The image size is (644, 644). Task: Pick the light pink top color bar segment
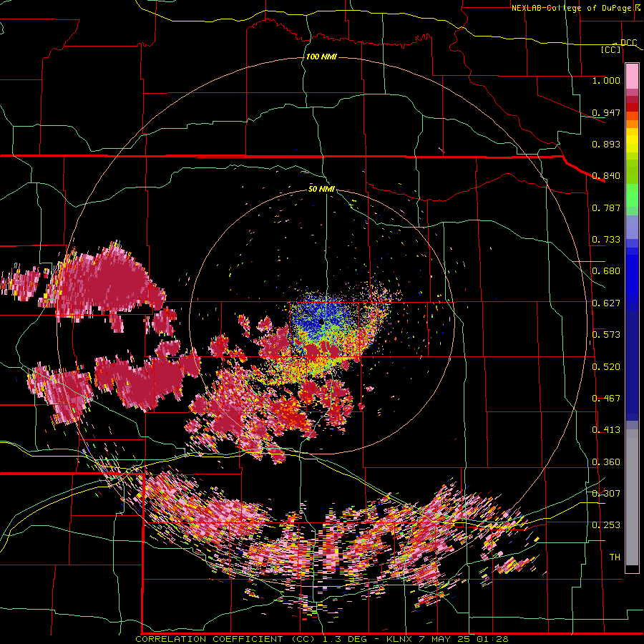(632, 76)
